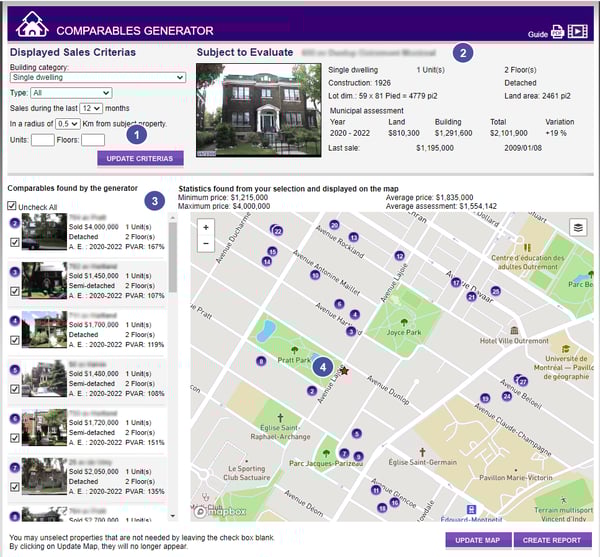The width and height of the screenshot is (600, 557).
Task: Toggle the Uncheck All checkbox
Action: (12, 206)
